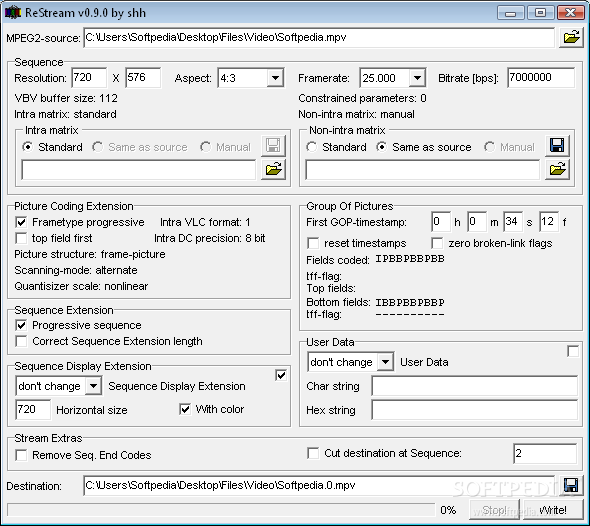The width and height of the screenshot is (590, 526).
Task: Click Fields coded text IPBBPBBPBB
Action: [410, 259]
